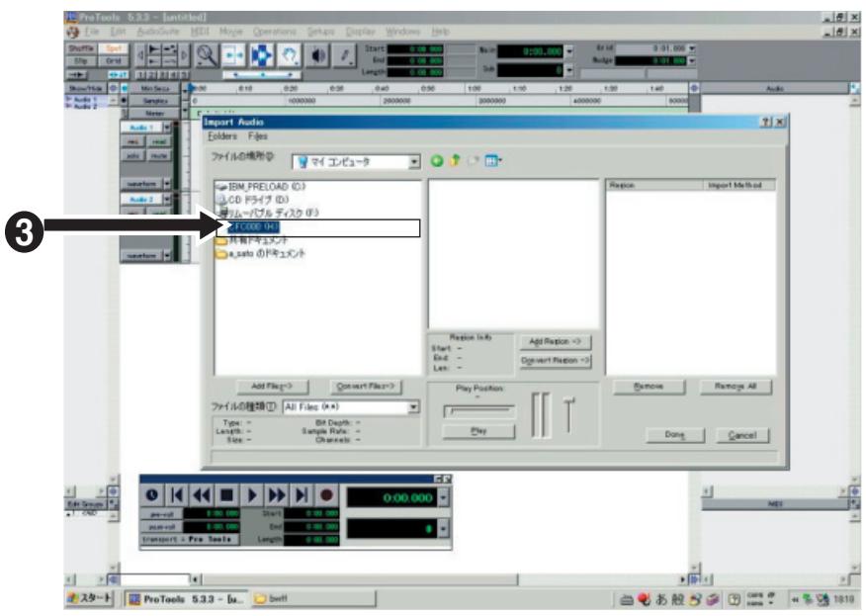Click Fast Forward in Transport window
Viewport: 866px width, 616px height.
[x=277, y=495]
